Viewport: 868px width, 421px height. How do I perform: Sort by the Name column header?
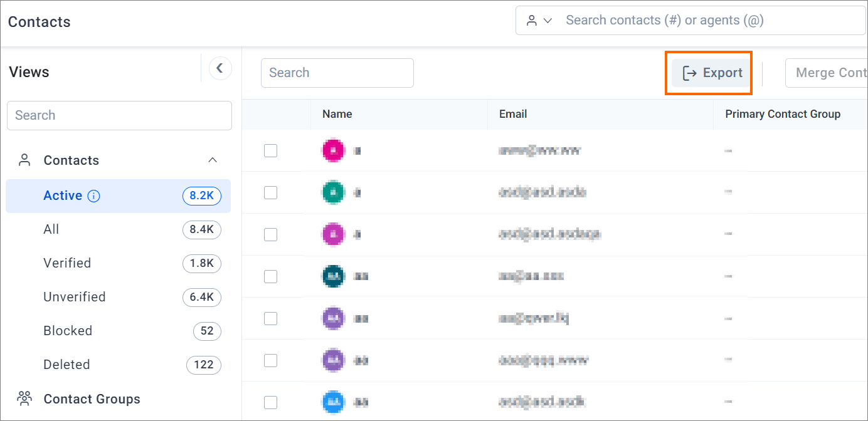click(x=337, y=114)
